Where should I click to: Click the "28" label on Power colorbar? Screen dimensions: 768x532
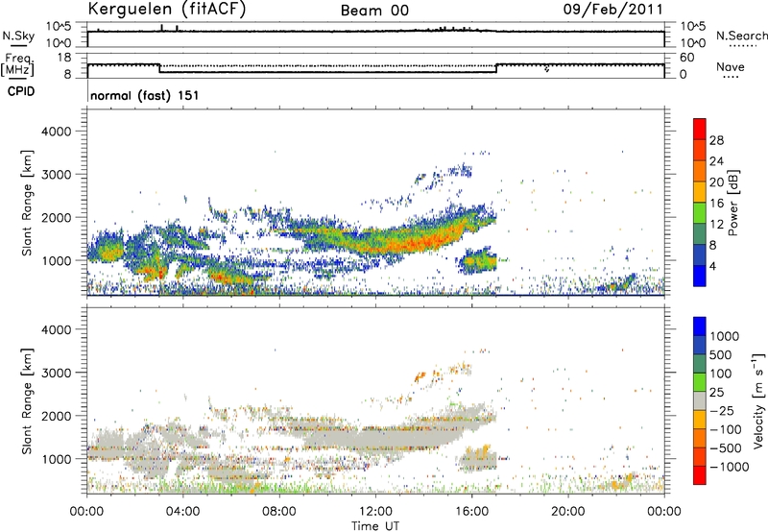[716, 140]
